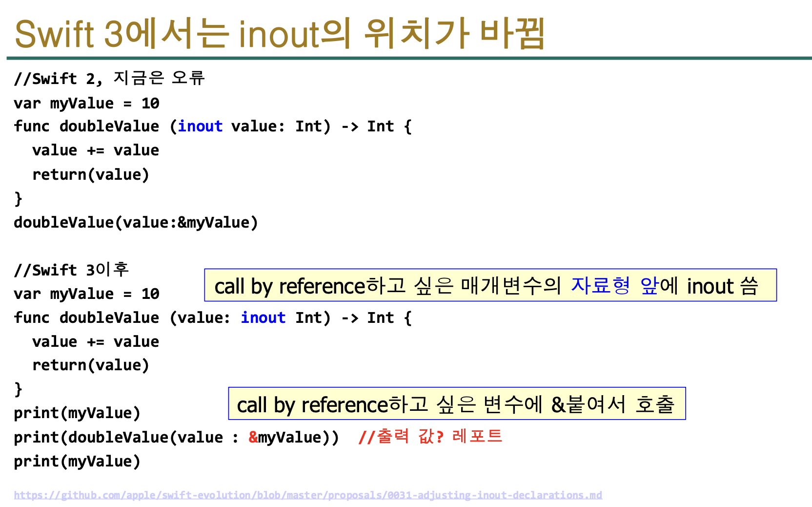Click the slide title about Swift 3 inout
812x507 pixels.
click(280, 34)
